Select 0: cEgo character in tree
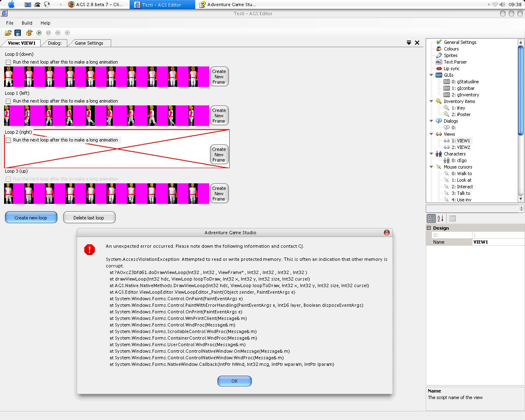 pyautogui.click(x=459, y=160)
